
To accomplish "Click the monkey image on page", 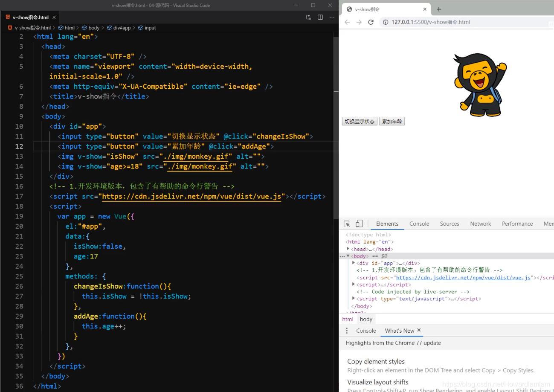I will click(480, 85).
